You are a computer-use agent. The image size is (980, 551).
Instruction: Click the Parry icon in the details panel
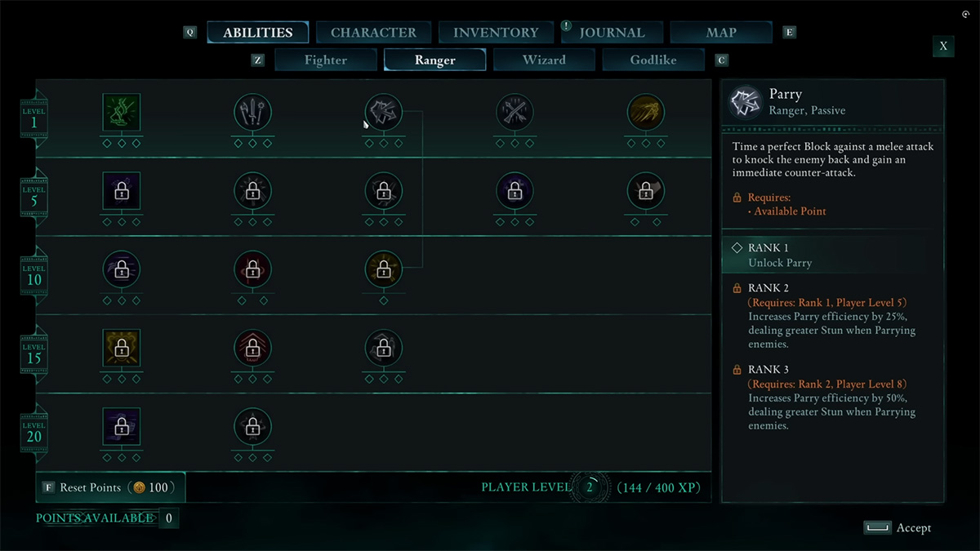[x=746, y=102]
